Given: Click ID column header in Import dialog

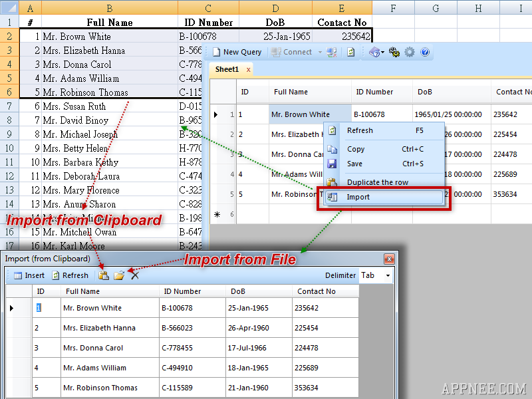Looking at the screenshot, I should (47, 291).
